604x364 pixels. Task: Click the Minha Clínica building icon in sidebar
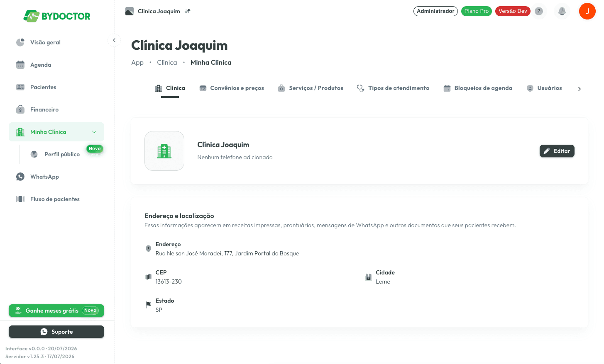coord(20,132)
